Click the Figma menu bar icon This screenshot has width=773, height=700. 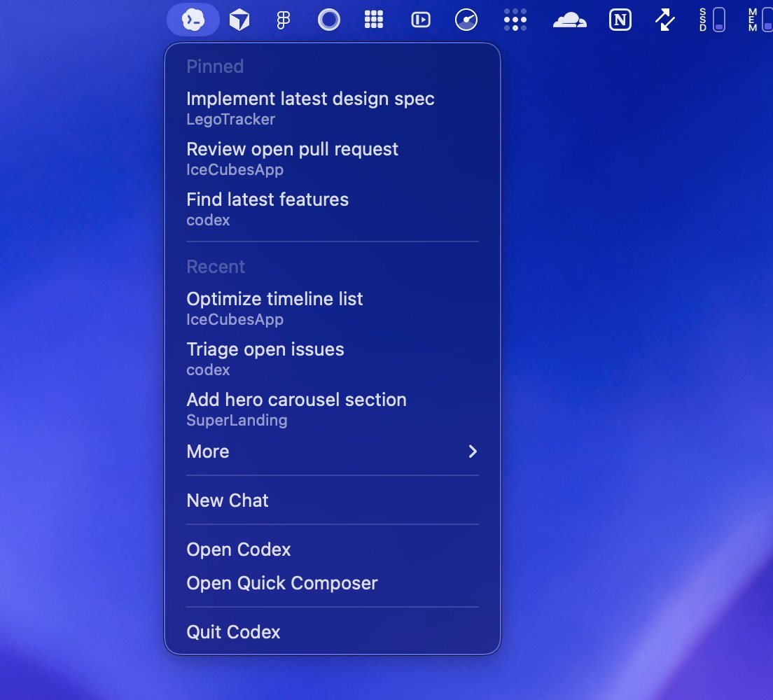284,20
